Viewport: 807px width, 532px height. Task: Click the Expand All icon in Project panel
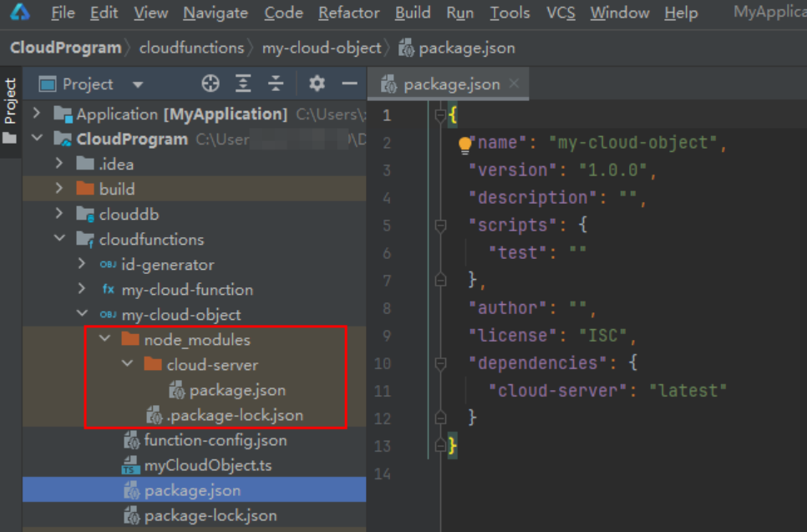(x=243, y=84)
